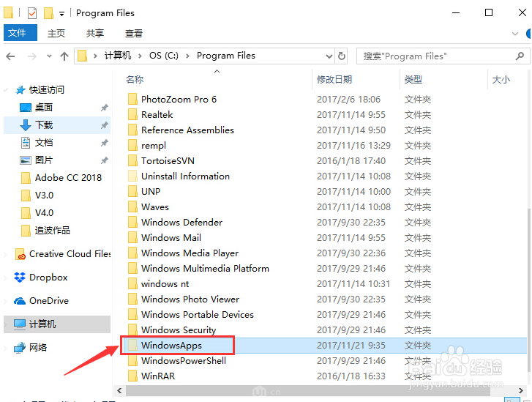Screen dimensions: 532x402
Task: Open the quick access toolbar customize dropdown
Action: point(61,14)
